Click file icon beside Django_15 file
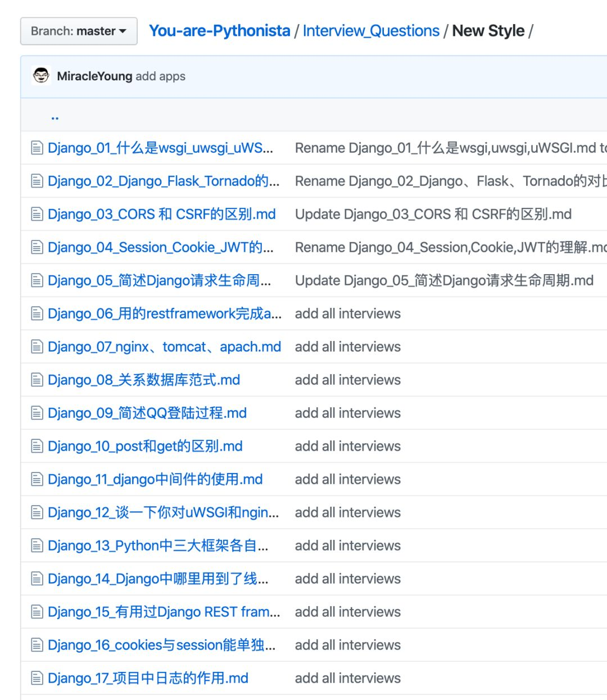Viewport: 607px width, 700px height. point(37,612)
